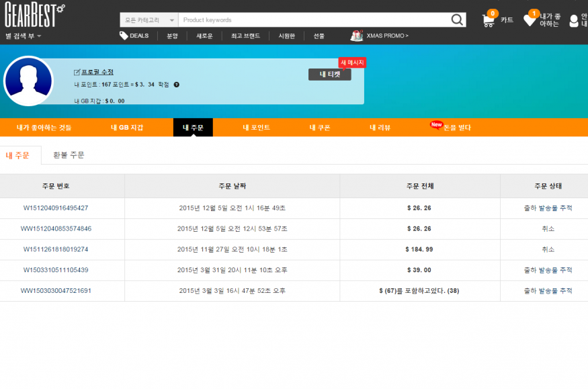
Task: Click the DEALS tag icon
Action: [124, 36]
